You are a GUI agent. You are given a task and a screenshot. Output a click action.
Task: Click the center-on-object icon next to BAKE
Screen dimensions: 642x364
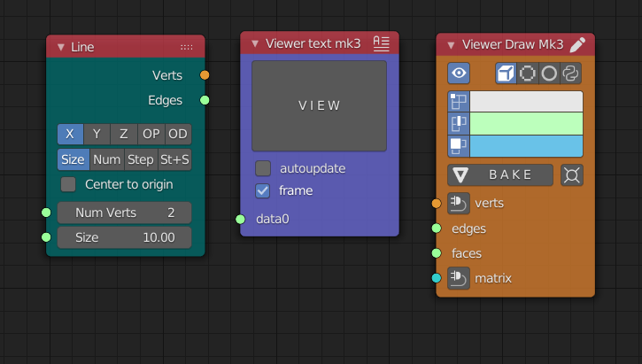click(572, 174)
